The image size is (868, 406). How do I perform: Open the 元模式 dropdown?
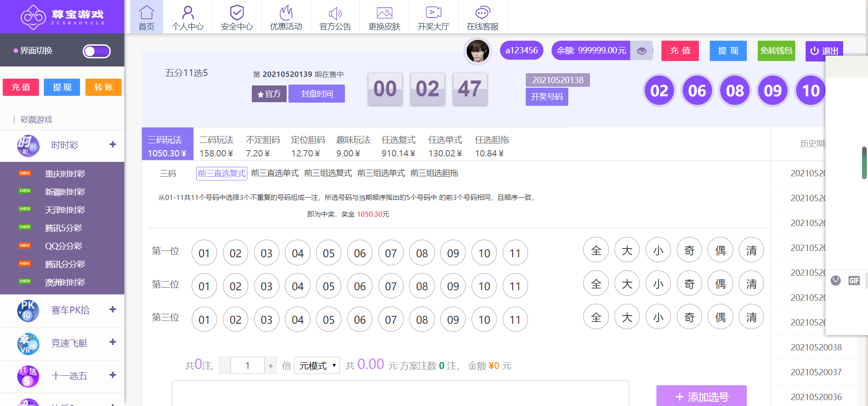pyautogui.click(x=317, y=365)
